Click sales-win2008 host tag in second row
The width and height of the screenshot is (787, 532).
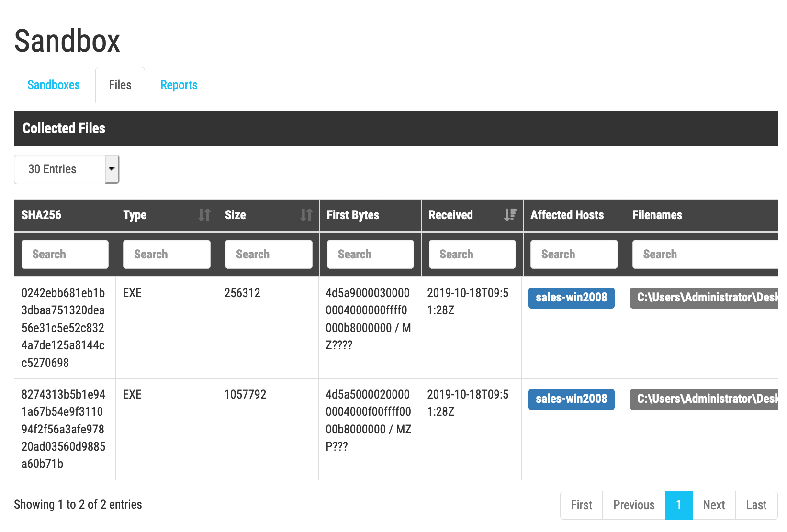571,399
